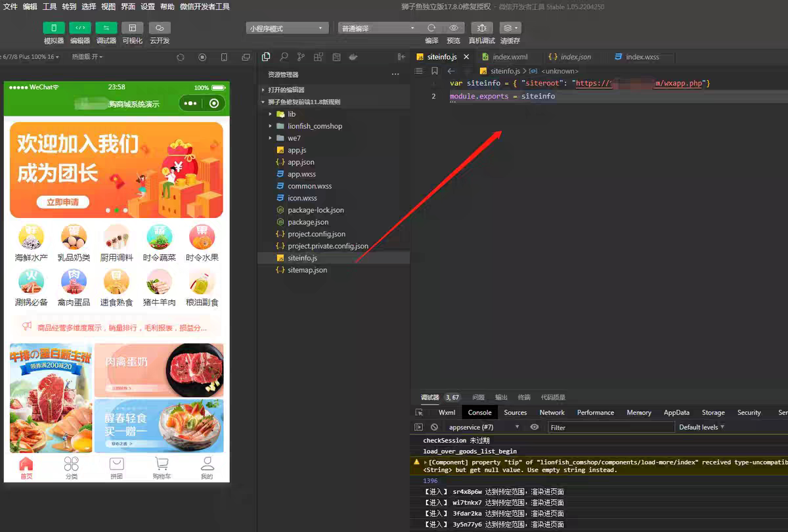Open the 设置 menu
This screenshot has height=532, width=788.
pyautogui.click(x=148, y=7)
